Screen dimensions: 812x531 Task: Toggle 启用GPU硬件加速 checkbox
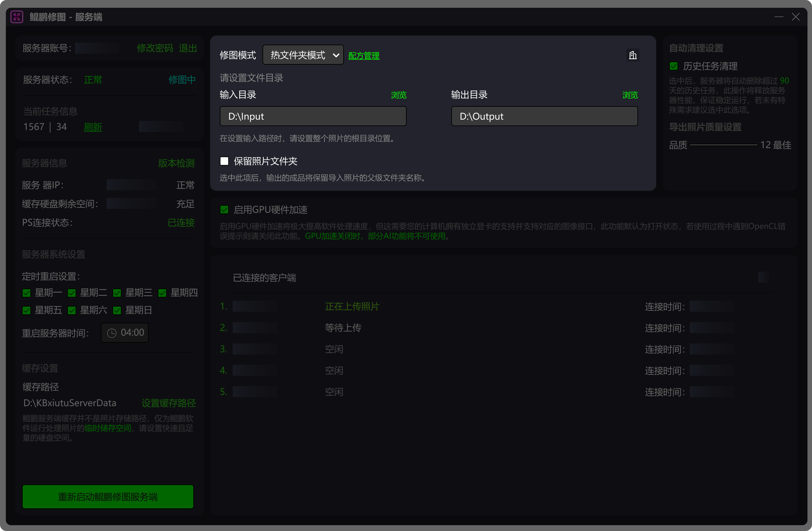pos(224,210)
